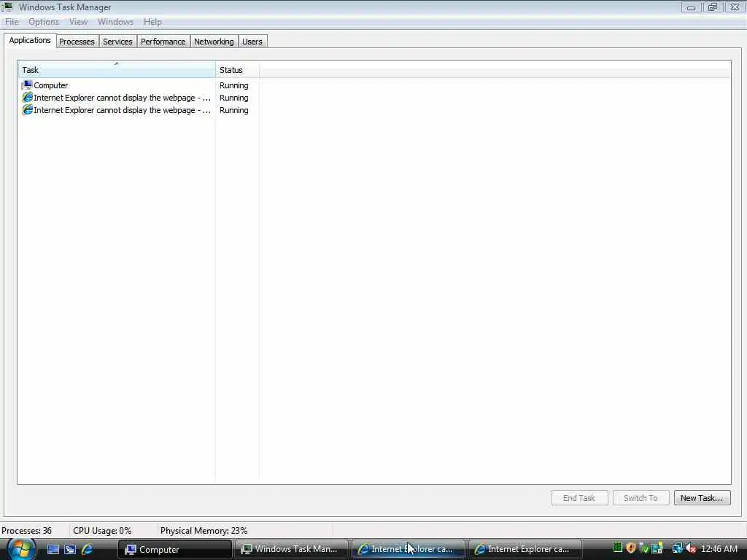This screenshot has width=747, height=560.
Task: Sort list by the Task column header
Action: tap(116, 70)
